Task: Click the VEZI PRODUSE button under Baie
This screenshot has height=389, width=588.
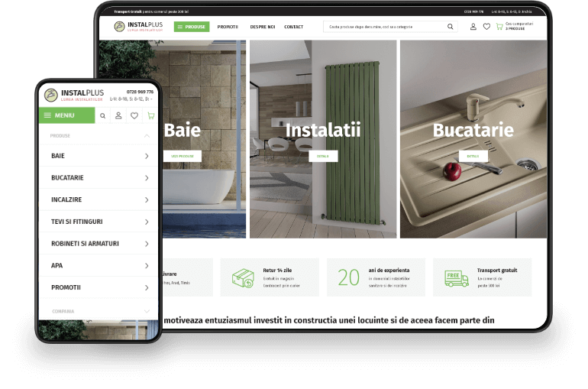Action: point(183,156)
